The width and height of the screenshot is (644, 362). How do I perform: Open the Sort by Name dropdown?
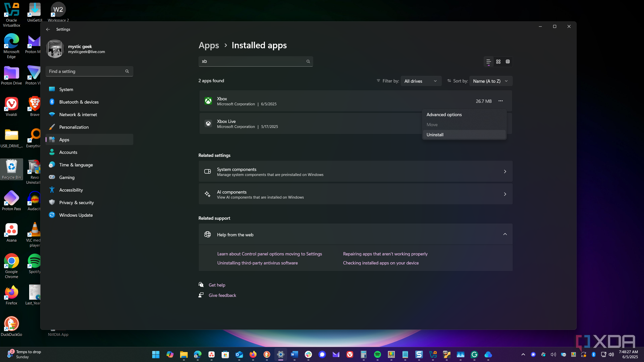coord(491,81)
